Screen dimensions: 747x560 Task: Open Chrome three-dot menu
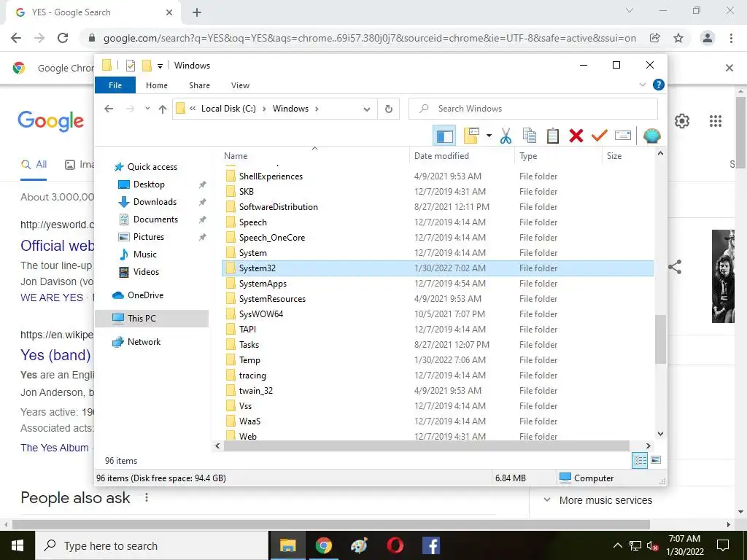(731, 38)
